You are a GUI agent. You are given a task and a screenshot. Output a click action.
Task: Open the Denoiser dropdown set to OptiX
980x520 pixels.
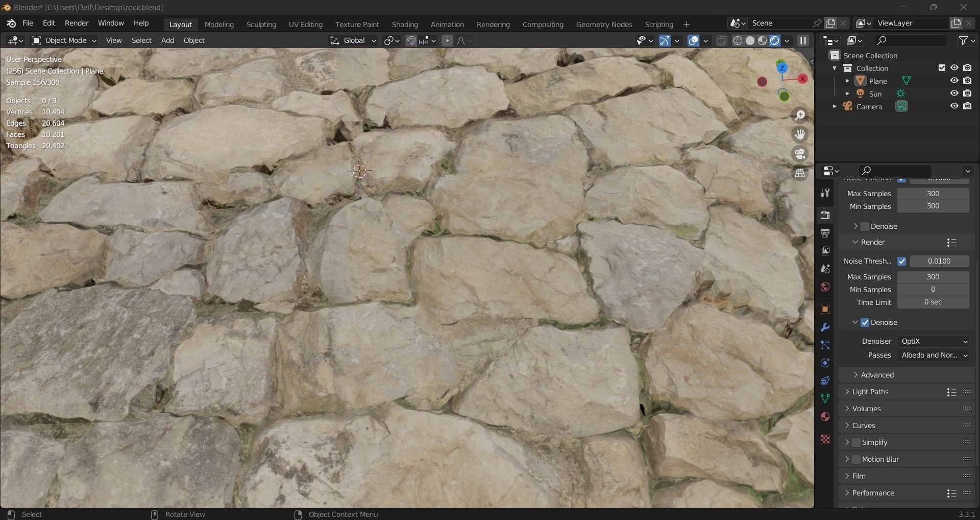coord(933,341)
